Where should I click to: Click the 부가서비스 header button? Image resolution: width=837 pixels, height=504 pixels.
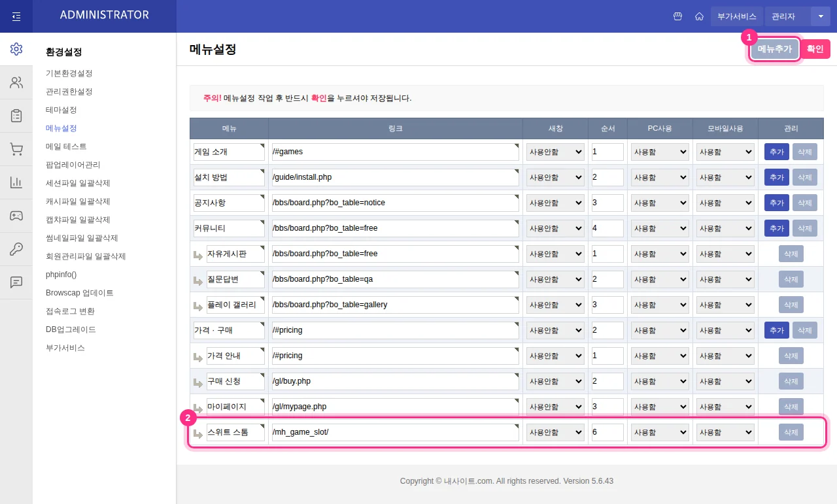[737, 16]
